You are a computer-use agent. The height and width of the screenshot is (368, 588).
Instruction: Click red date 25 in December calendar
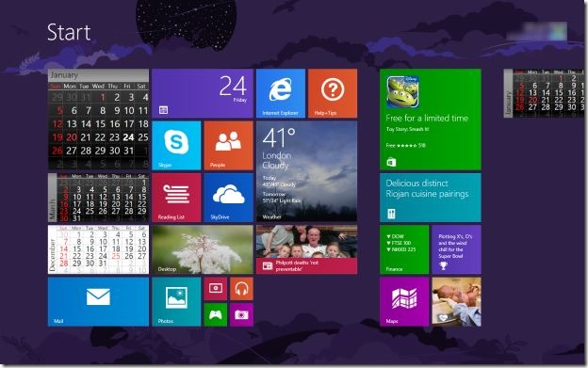click(x=116, y=256)
